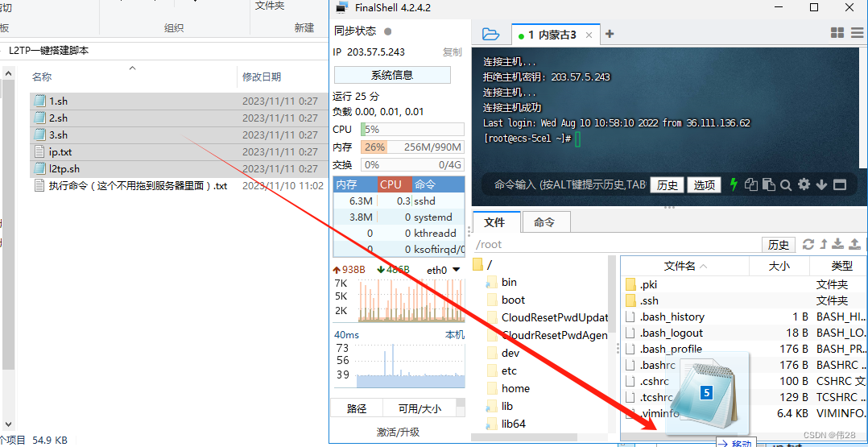Expand the home folder in tree

(x=515, y=388)
